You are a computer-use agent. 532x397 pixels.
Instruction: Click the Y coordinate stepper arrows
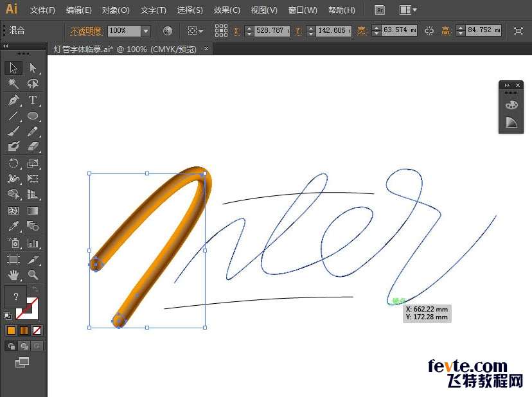point(311,31)
